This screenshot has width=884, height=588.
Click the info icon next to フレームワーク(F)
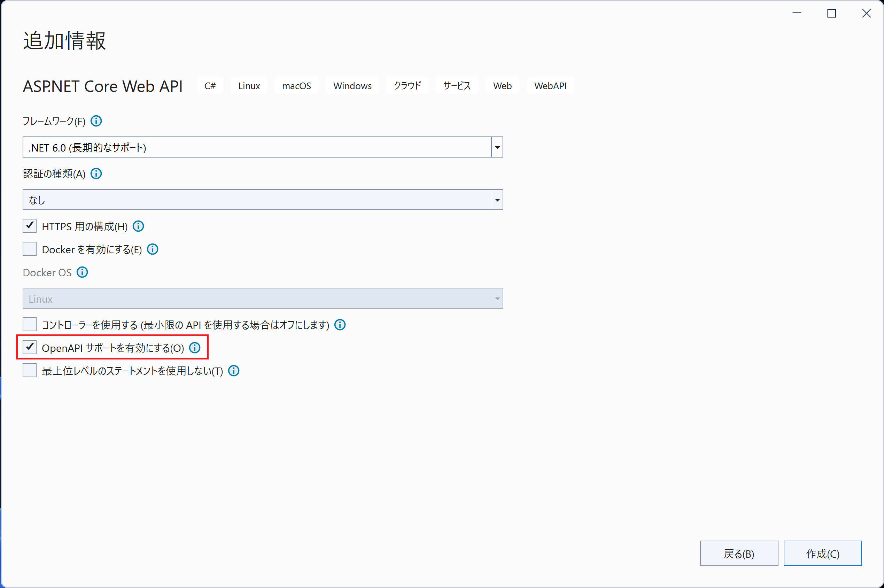pyautogui.click(x=96, y=121)
